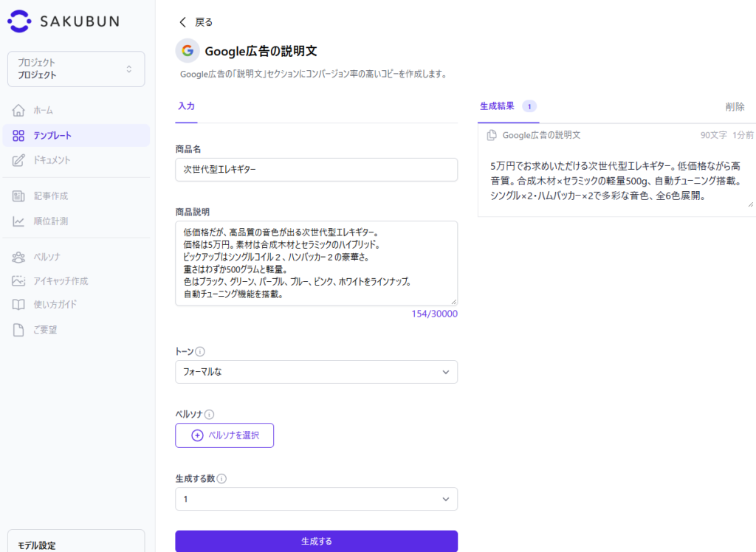Switch to the 入力 tab

pyautogui.click(x=186, y=106)
